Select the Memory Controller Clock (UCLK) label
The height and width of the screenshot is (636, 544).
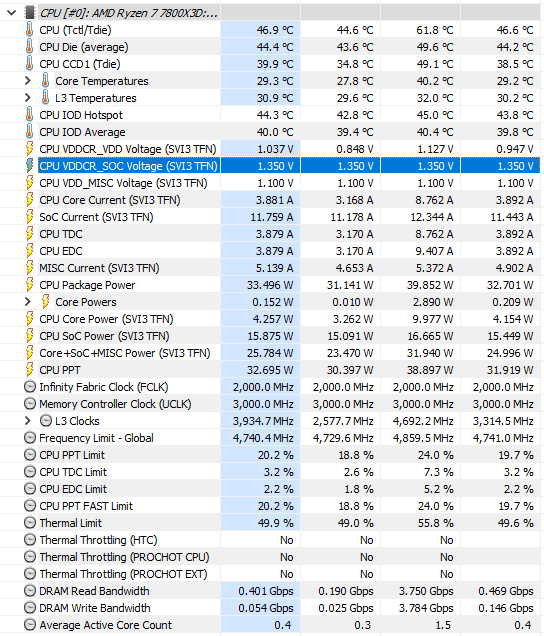click(115, 404)
